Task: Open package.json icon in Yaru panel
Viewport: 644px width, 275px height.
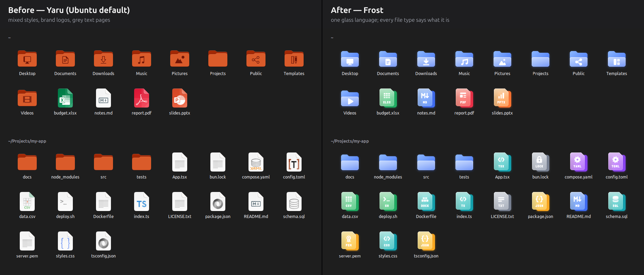Action: pyautogui.click(x=218, y=201)
